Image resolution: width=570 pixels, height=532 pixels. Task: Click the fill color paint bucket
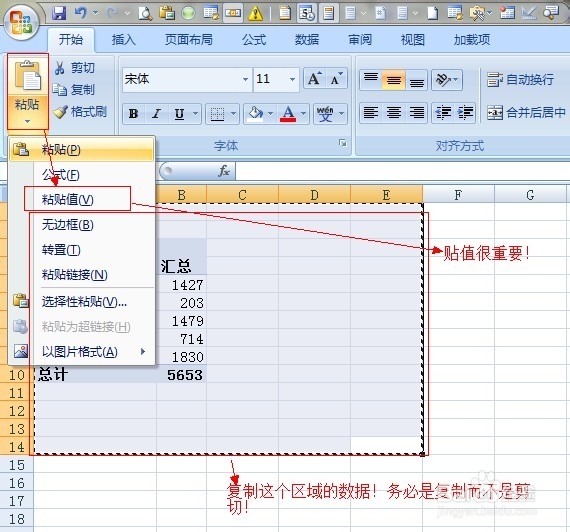pyautogui.click(x=256, y=114)
